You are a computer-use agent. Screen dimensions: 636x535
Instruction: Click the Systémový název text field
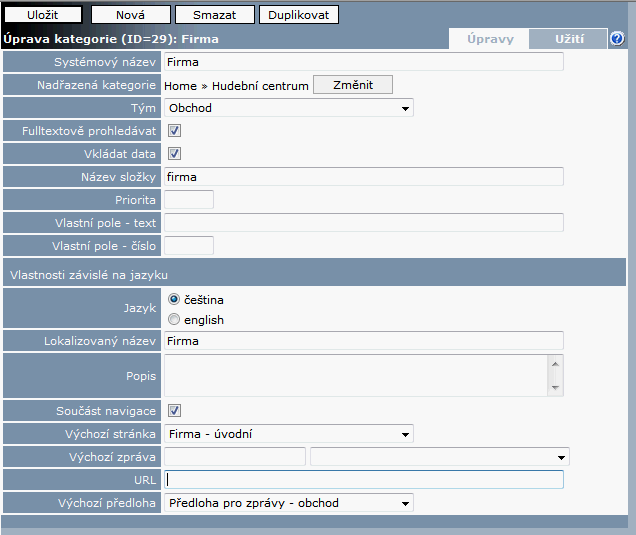coord(363,62)
